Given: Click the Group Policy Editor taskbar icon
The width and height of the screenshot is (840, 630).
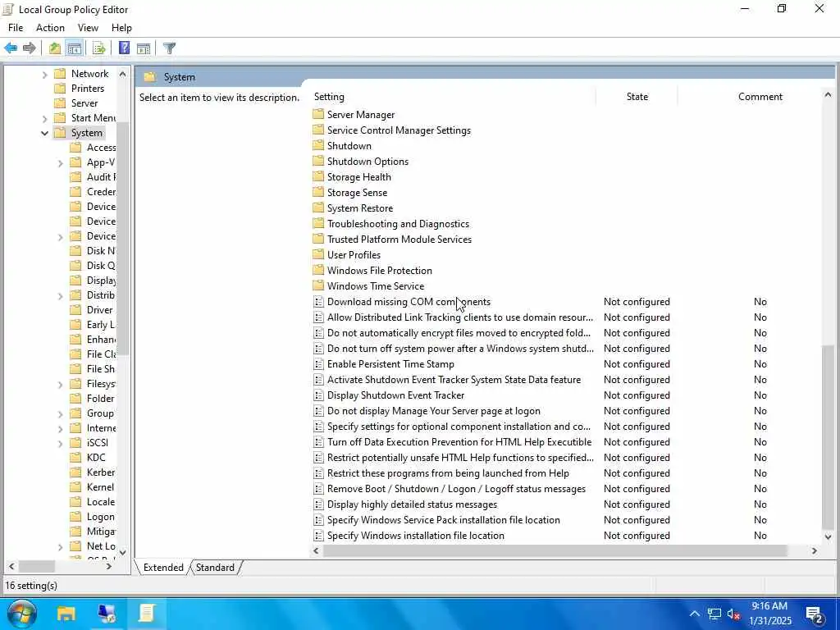Looking at the screenshot, I should click(x=146, y=613).
